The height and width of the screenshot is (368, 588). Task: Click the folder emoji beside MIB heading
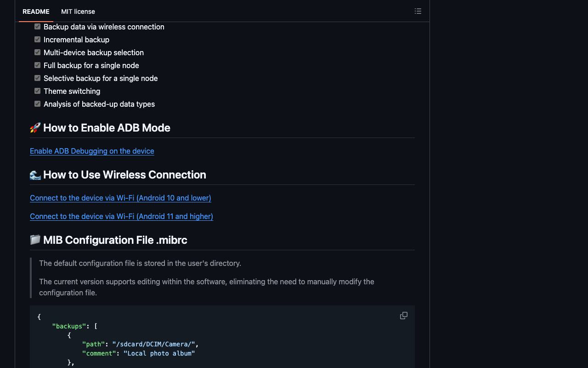pos(35,240)
